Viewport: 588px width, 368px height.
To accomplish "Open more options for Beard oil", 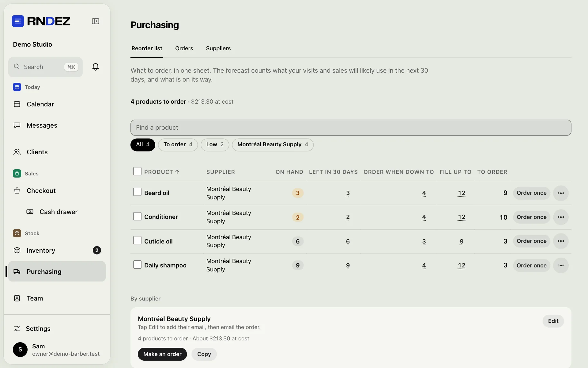I will click(x=561, y=193).
